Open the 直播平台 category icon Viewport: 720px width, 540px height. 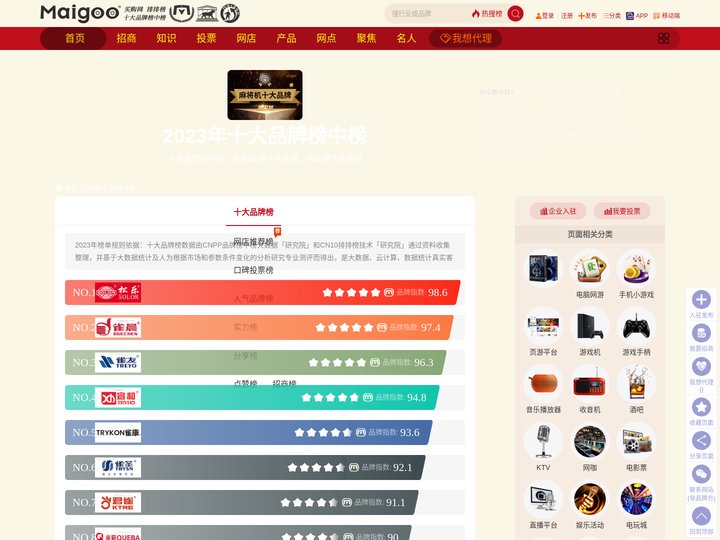click(x=543, y=499)
